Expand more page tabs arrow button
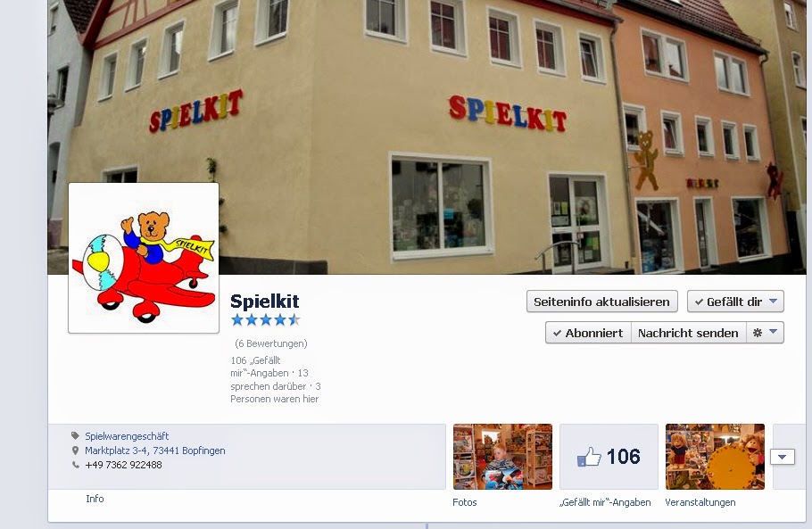Image resolution: width=812 pixels, height=529 pixels. point(783,457)
